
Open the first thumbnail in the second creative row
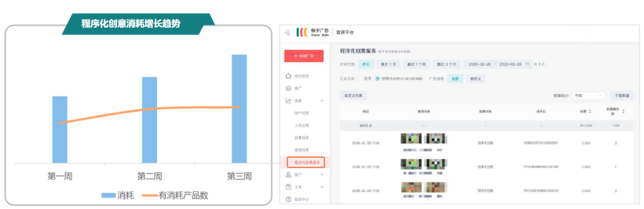[x=411, y=164]
